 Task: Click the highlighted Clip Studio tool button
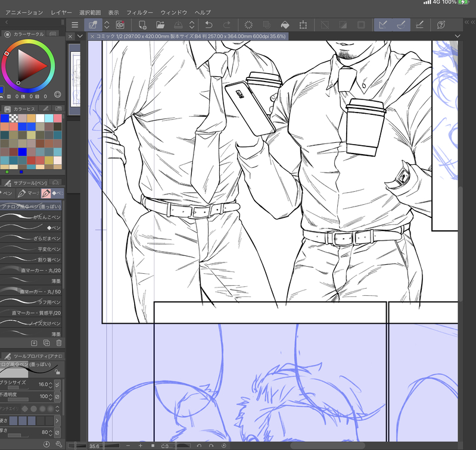[x=93, y=25]
